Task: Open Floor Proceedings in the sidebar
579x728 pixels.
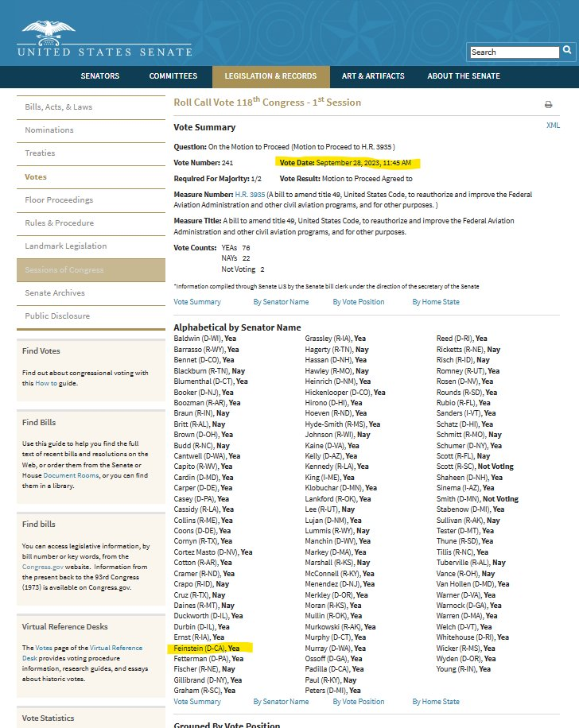Action: tap(59, 200)
